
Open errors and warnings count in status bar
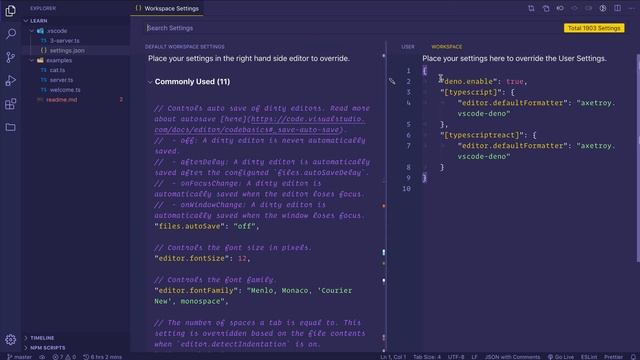(x=64, y=357)
